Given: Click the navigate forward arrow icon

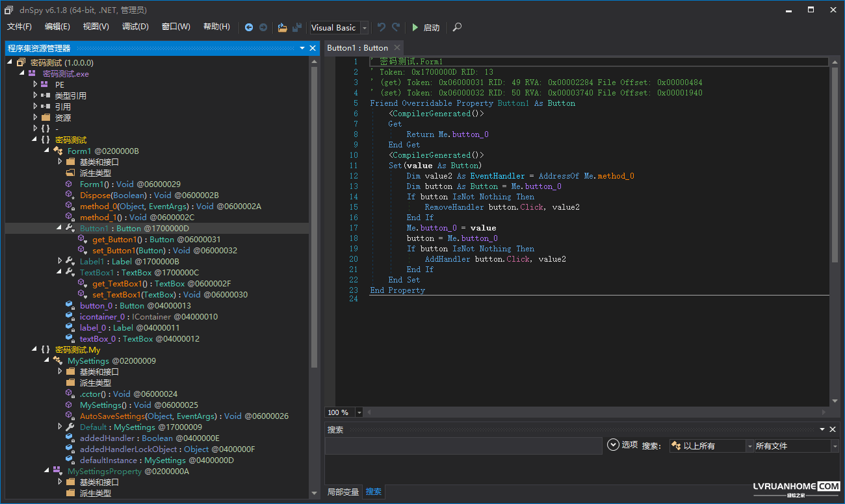Looking at the screenshot, I should point(263,27).
